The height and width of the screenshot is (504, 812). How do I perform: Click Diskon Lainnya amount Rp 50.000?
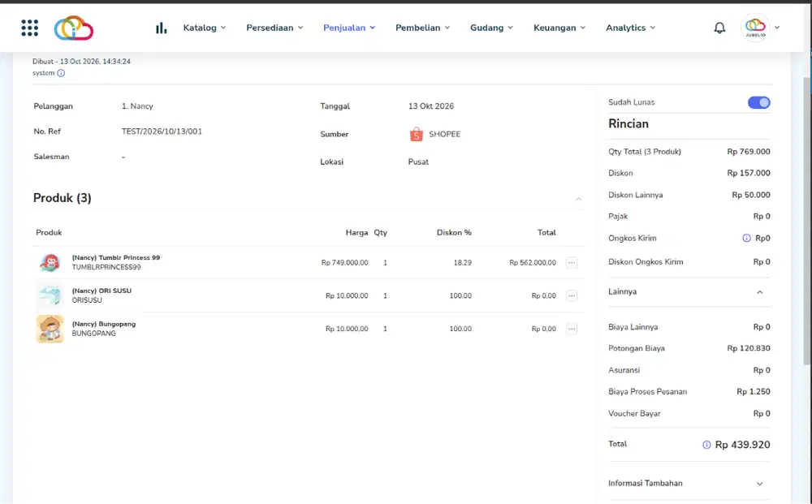point(751,195)
